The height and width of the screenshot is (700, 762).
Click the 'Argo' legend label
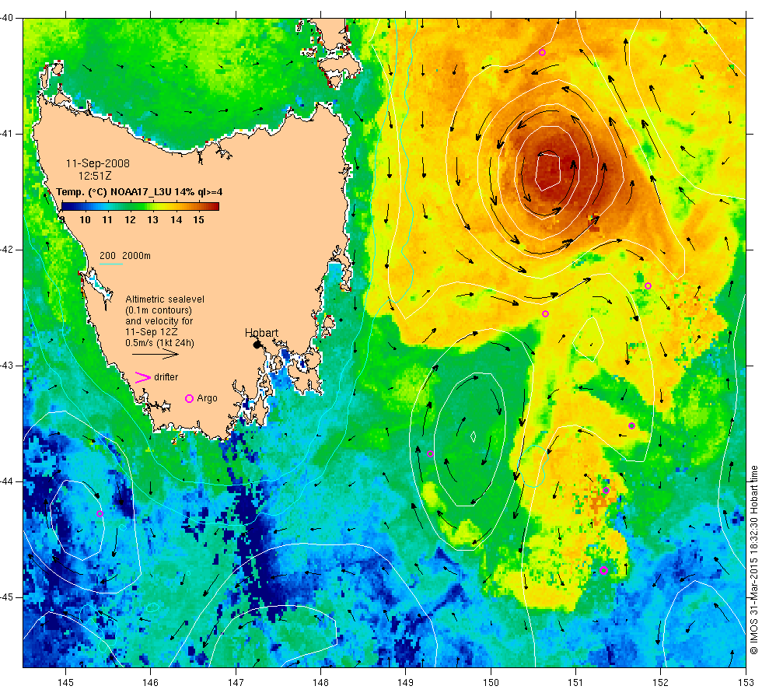coord(207,398)
